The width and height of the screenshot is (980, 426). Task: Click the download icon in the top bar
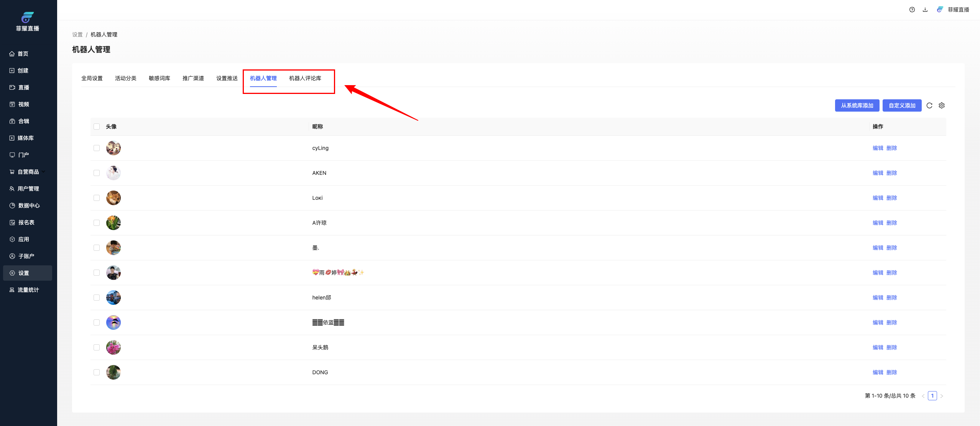(x=925, y=10)
